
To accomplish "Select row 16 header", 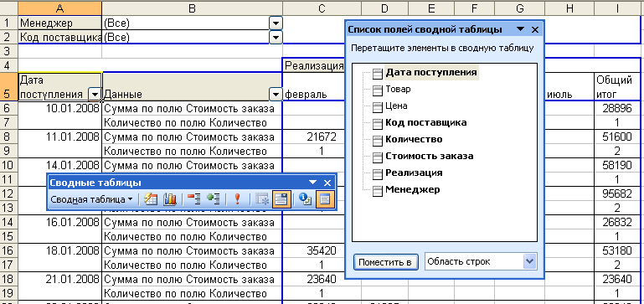I will point(9,250).
